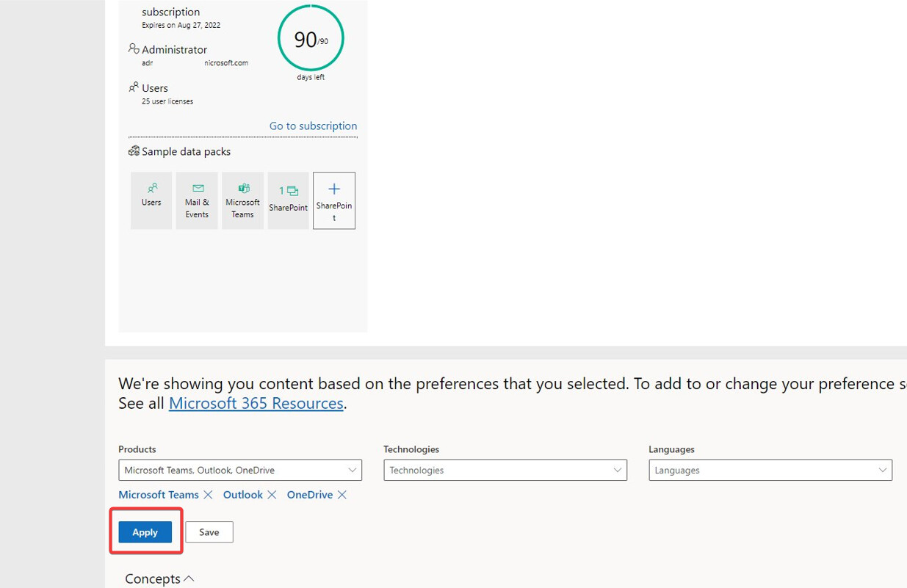This screenshot has height=588, width=907.
Task: Add the SharePoint sample data pack with plus icon
Action: [x=334, y=200]
